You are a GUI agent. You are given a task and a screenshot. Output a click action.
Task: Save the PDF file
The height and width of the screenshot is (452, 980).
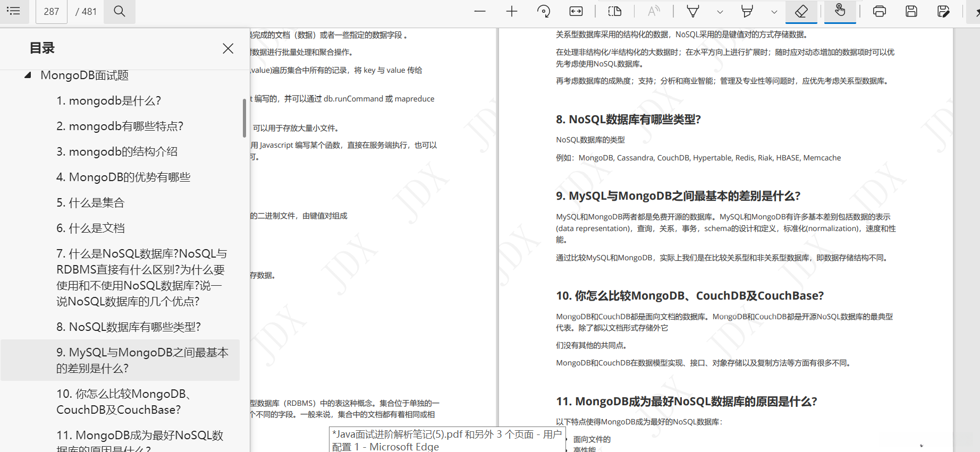coord(911,11)
